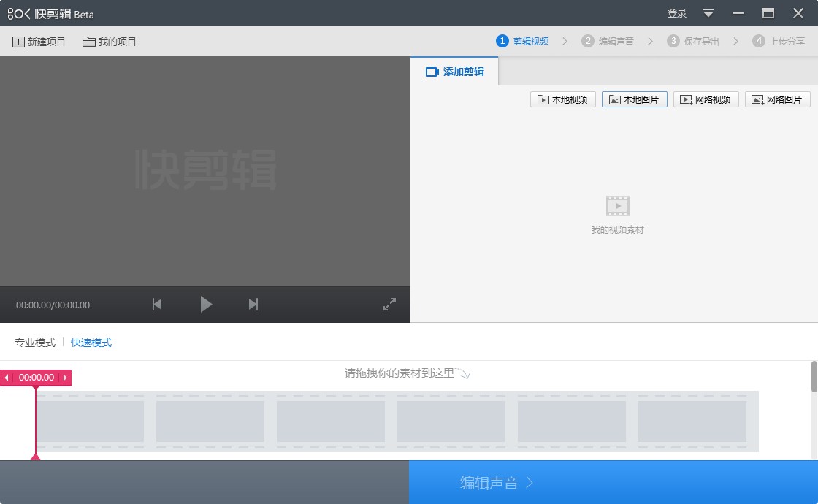Jump to the end of the preview

coord(253,305)
